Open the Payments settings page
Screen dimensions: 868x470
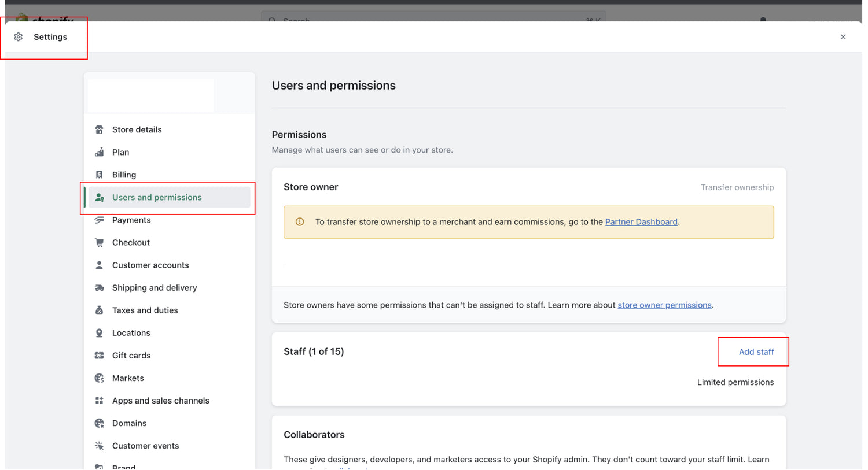click(x=131, y=220)
